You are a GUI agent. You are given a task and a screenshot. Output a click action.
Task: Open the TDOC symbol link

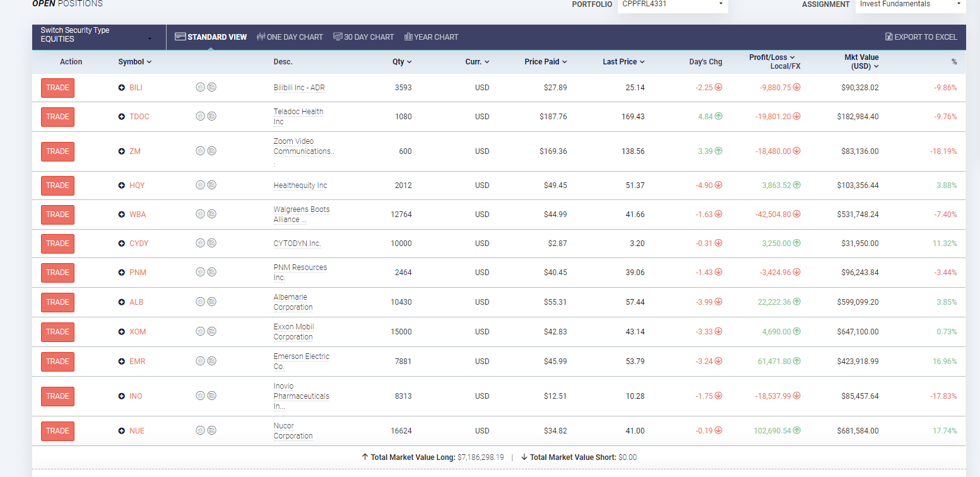(x=139, y=117)
